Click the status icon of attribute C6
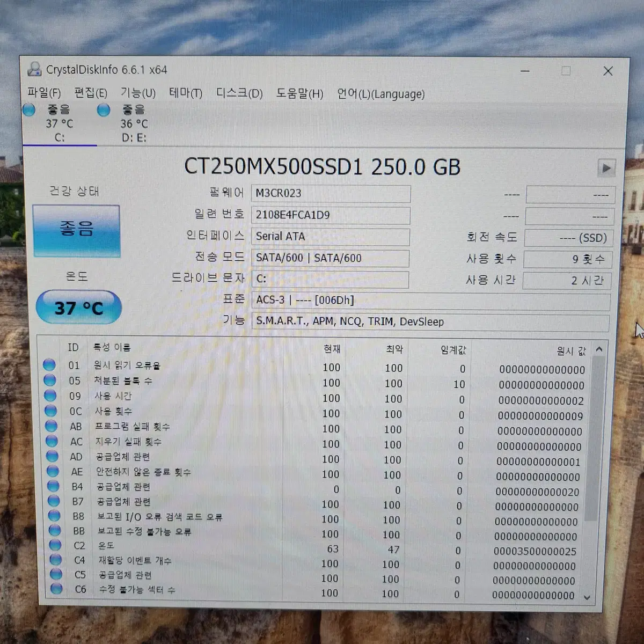The width and height of the screenshot is (644, 644). click(x=57, y=589)
